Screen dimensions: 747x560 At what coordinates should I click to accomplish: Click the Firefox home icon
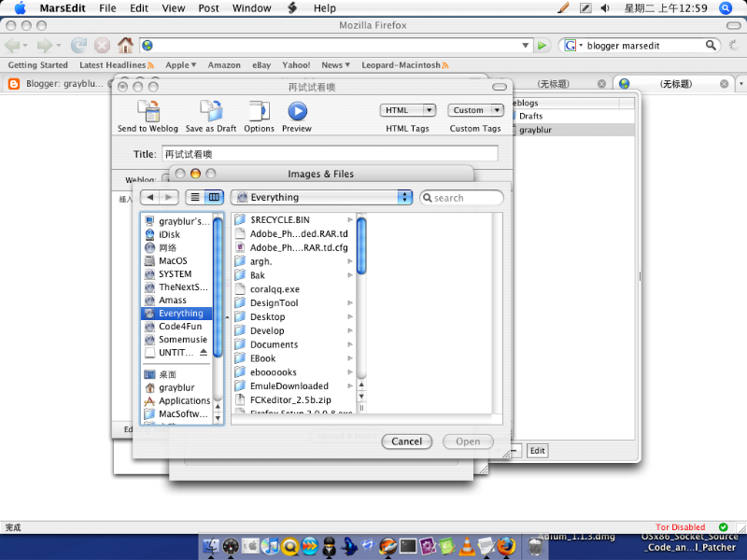point(126,45)
